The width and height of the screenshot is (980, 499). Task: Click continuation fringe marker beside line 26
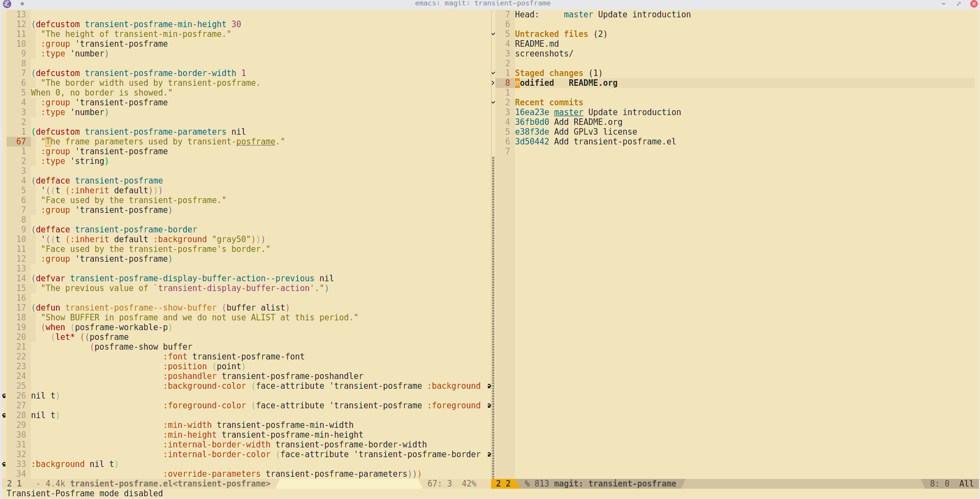pyautogui.click(x=4, y=396)
